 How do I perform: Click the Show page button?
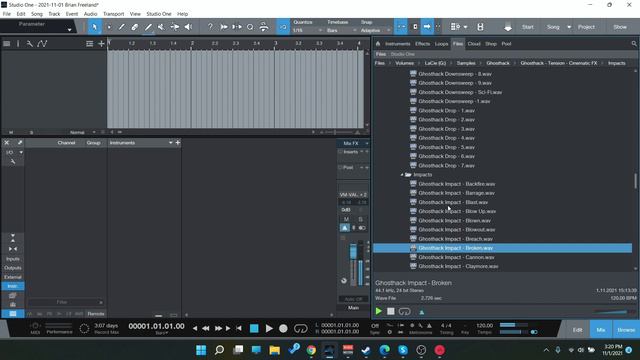pyautogui.click(x=620, y=27)
